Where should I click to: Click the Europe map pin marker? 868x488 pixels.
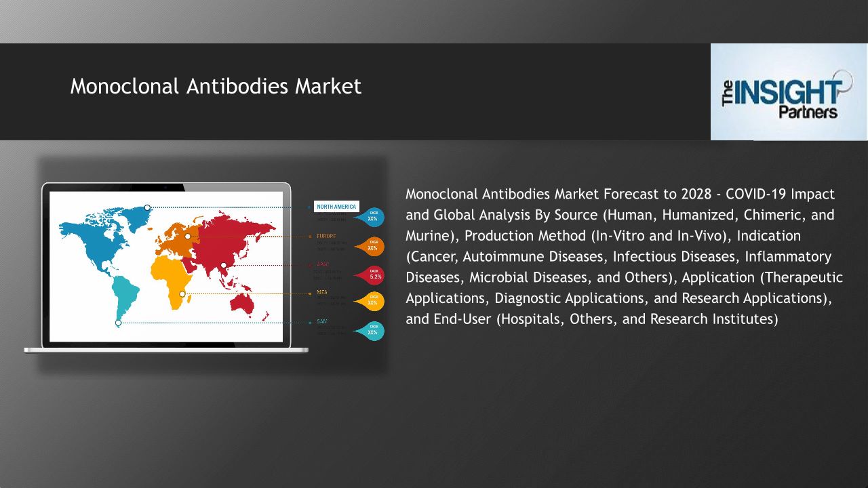click(188, 237)
